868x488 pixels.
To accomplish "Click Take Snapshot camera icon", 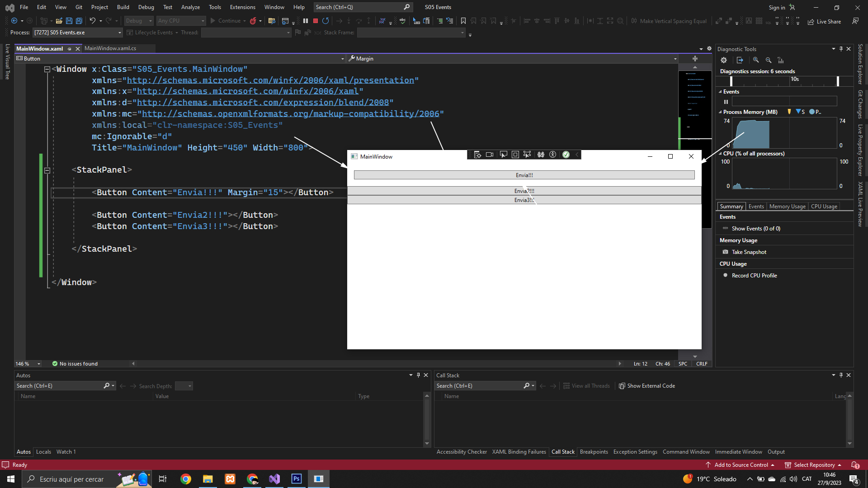I will pyautogui.click(x=726, y=252).
